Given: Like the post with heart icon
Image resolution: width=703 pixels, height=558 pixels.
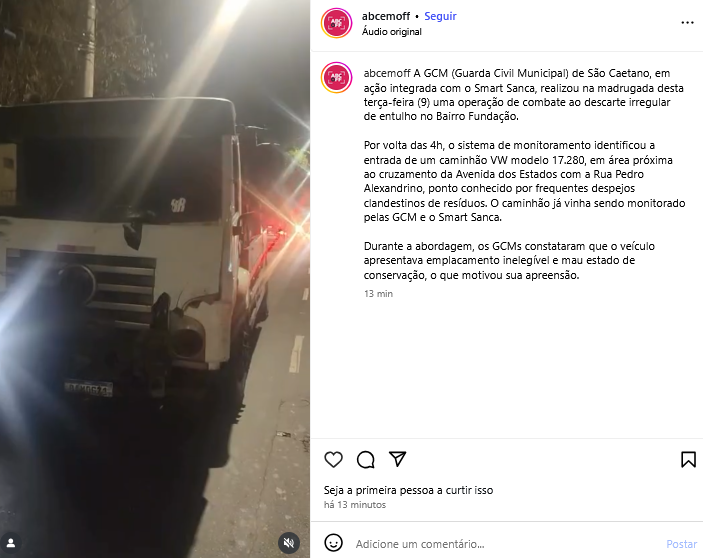Looking at the screenshot, I should coord(333,459).
